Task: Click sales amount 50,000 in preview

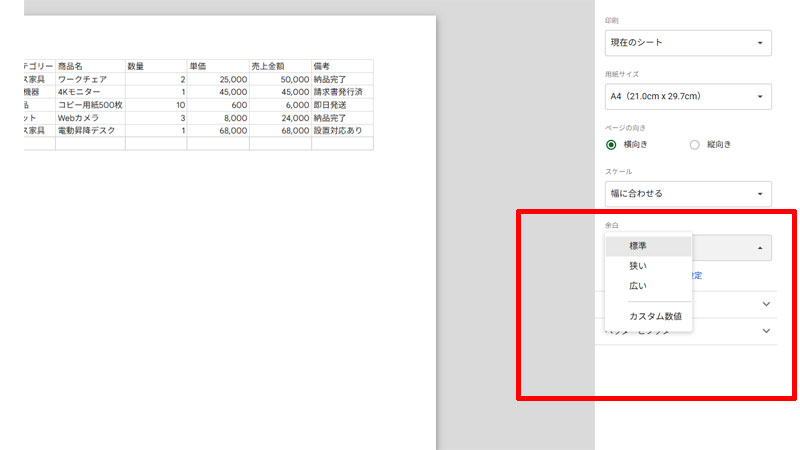Action: 280,79
